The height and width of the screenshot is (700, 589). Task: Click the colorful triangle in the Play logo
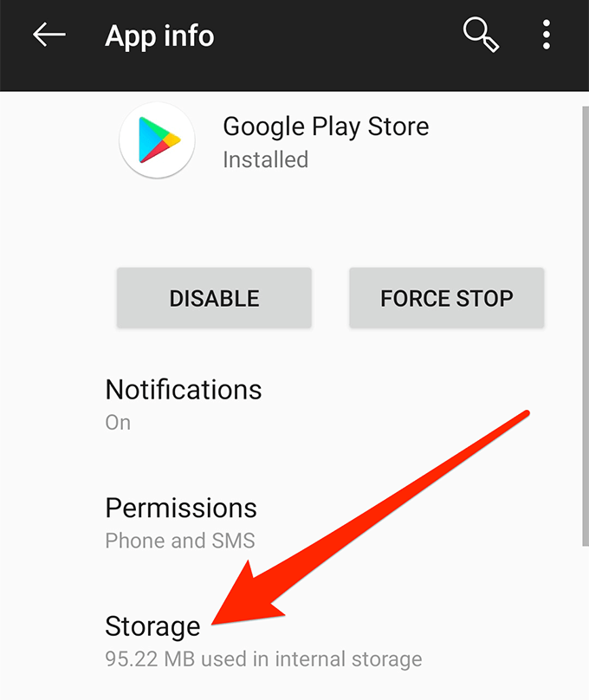click(x=159, y=139)
